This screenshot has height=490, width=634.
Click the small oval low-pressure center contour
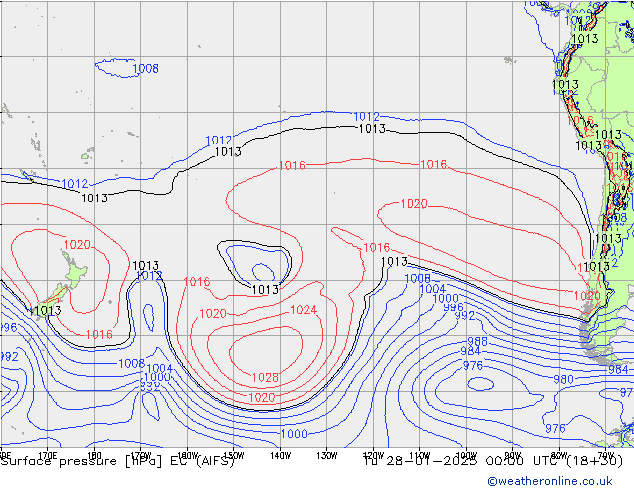480,384
